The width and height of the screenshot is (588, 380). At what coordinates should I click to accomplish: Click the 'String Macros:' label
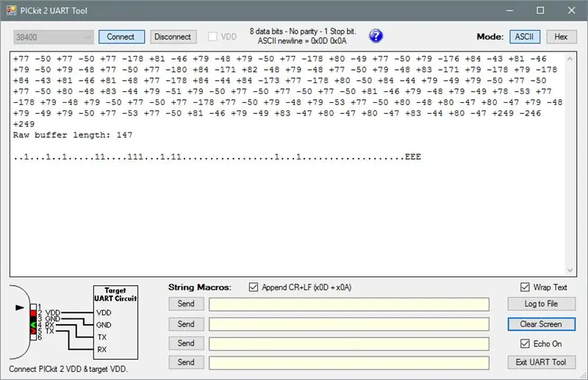200,287
